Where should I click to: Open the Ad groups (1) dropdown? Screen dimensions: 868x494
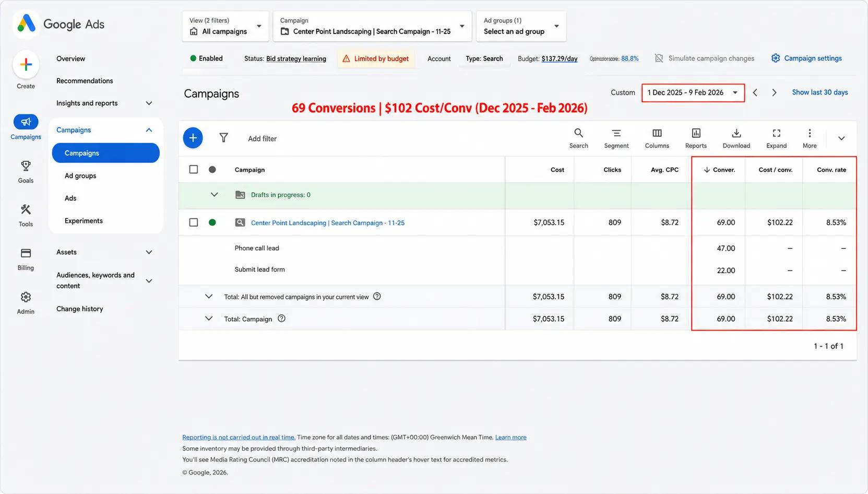(x=521, y=26)
